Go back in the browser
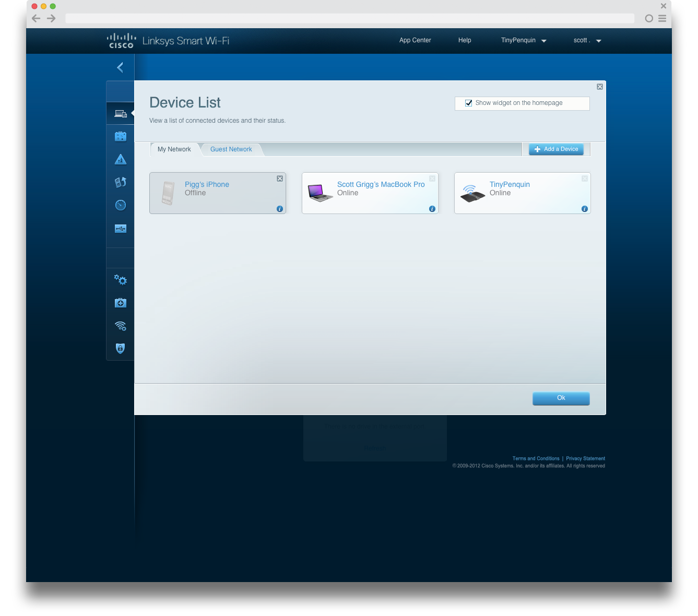698x616 pixels. click(36, 18)
